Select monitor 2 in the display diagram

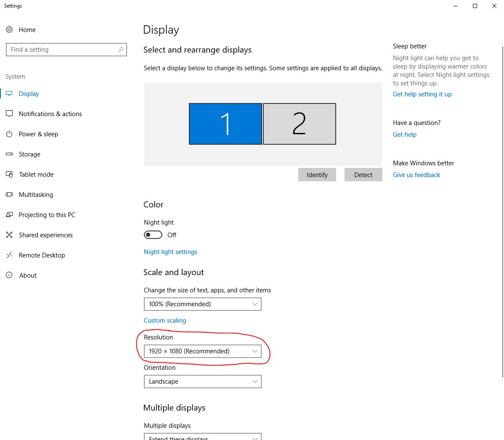click(x=299, y=124)
